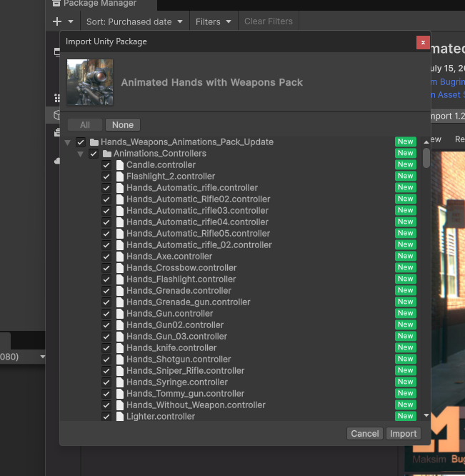Click Hands_Automatic_Rifle02.controller file icon
This screenshot has height=476, width=465.
pos(120,199)
